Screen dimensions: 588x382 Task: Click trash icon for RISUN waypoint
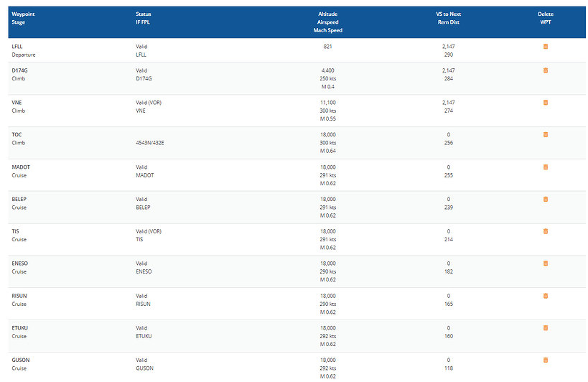click(x=546, y=296)
